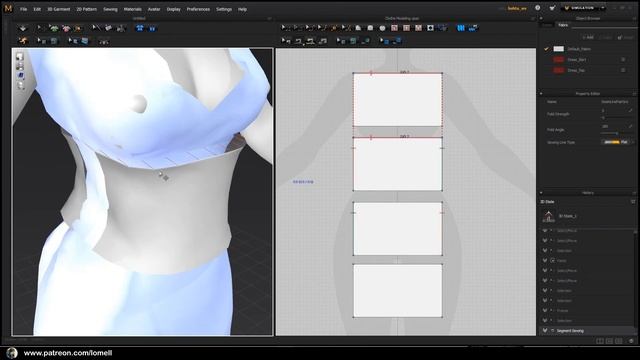Click the Fold Angle value field
Image resolution: width=640 pixels, height=360 pixels.
pos(614,127)
